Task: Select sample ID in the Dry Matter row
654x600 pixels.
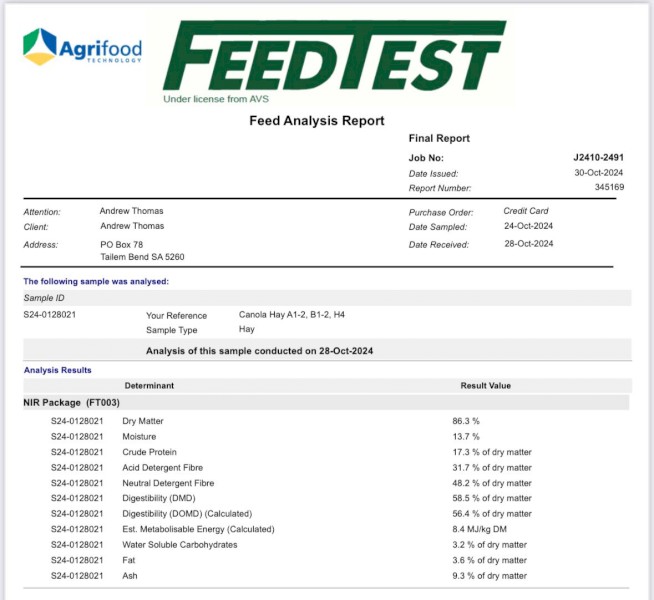Action: pos(77,422)
